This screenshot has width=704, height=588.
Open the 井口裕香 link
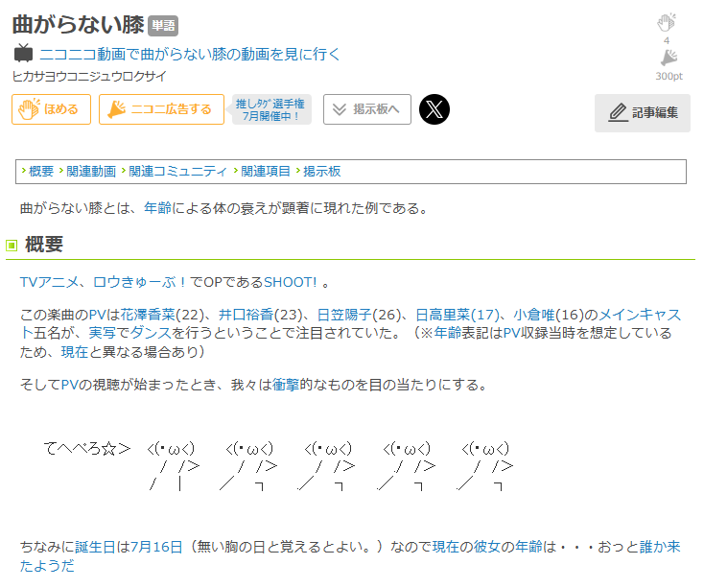pyautogui.click(x=246, y=315)
